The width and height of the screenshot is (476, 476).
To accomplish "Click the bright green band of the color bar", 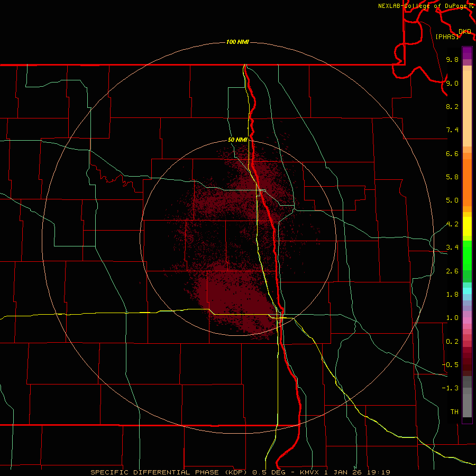I will coord(467,255).
